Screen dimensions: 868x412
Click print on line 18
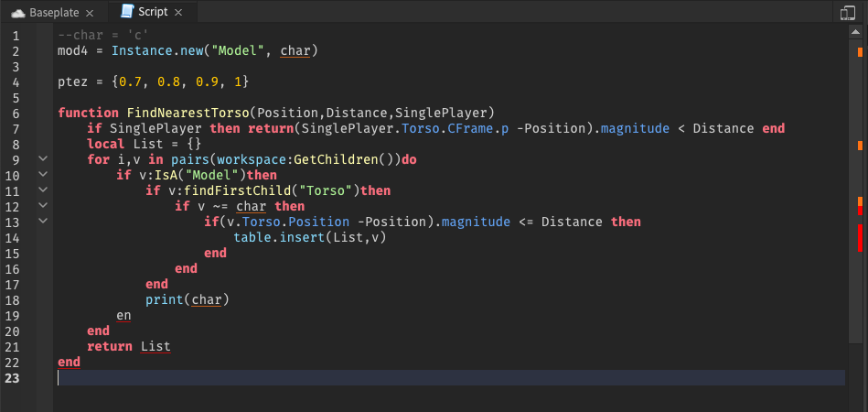(x=165, y=299)
